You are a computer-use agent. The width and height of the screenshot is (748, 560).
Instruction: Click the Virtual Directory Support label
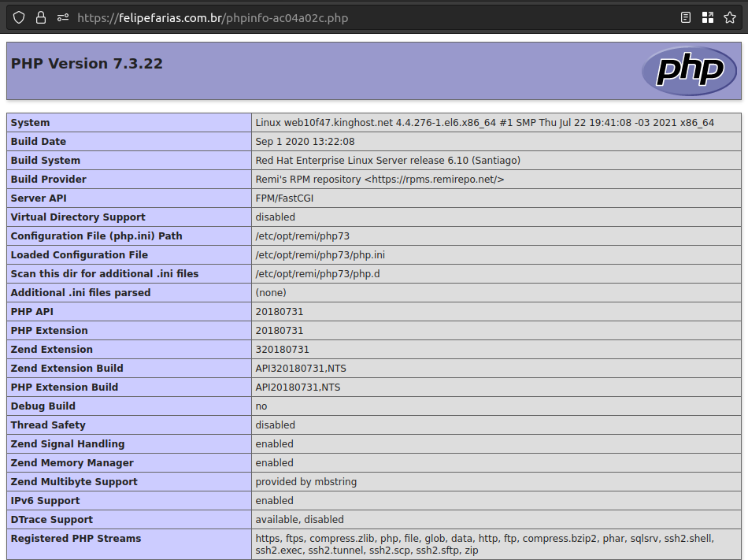[x=78, y=217]
